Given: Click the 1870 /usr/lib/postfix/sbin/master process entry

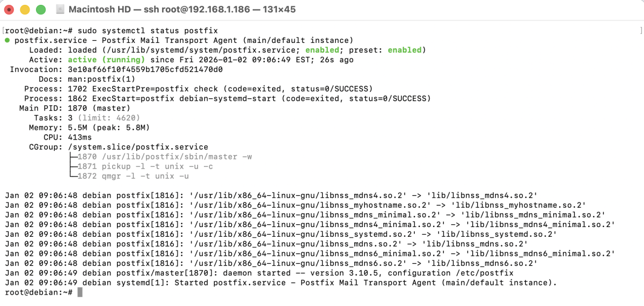Looking at the screenshot, I should (x=165, y=156).
